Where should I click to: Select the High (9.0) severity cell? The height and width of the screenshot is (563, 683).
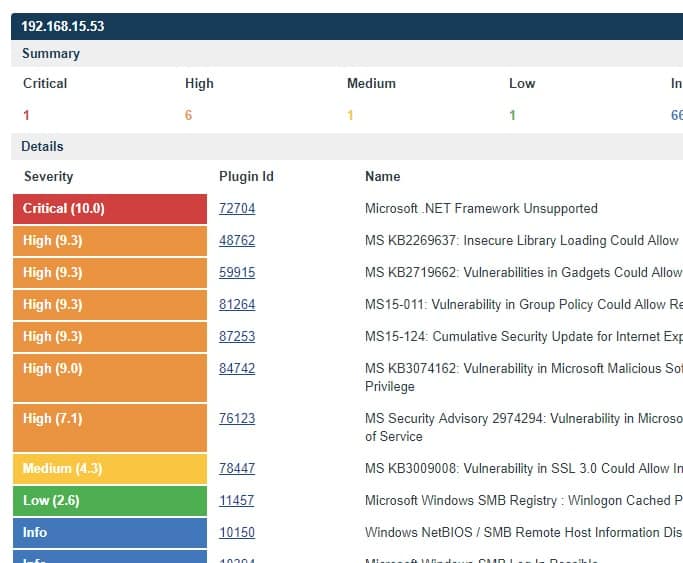point(110,378)
